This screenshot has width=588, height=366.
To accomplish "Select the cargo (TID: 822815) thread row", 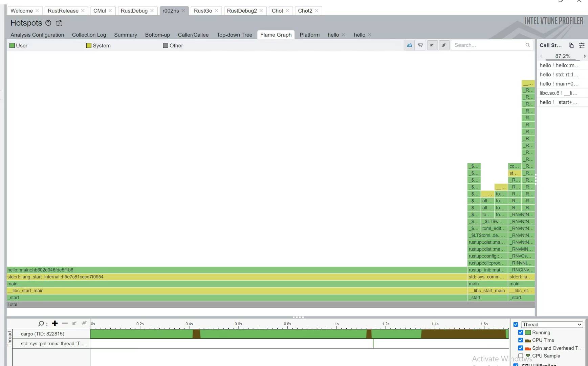I will coord(51,334).
